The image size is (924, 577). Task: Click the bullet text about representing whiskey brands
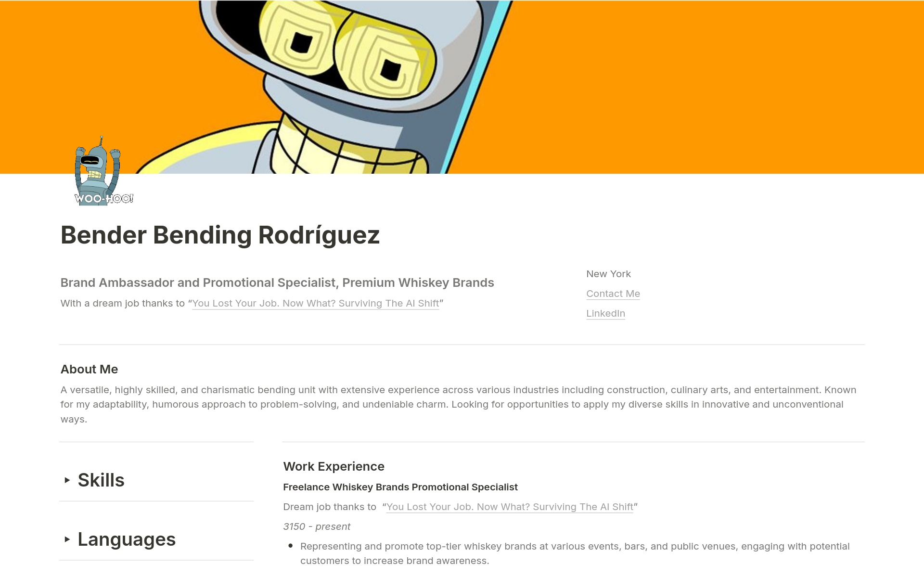tap(575, 546)
